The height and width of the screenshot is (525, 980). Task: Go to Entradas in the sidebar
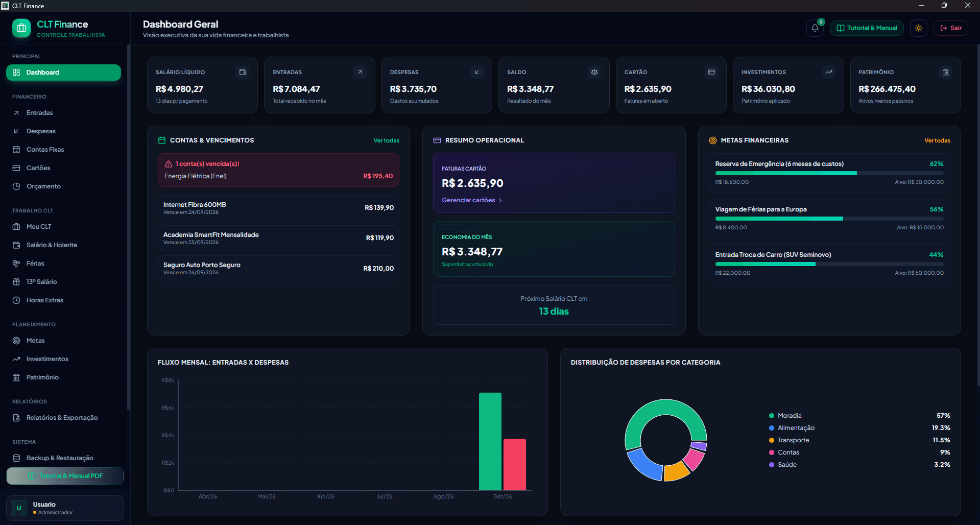[x=63, y=113]
